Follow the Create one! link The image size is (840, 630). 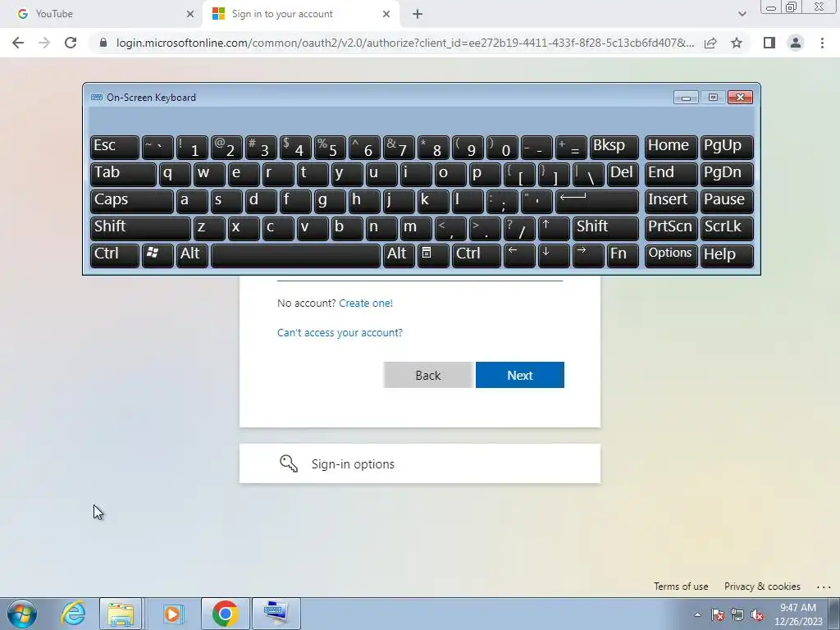point(366,304)
